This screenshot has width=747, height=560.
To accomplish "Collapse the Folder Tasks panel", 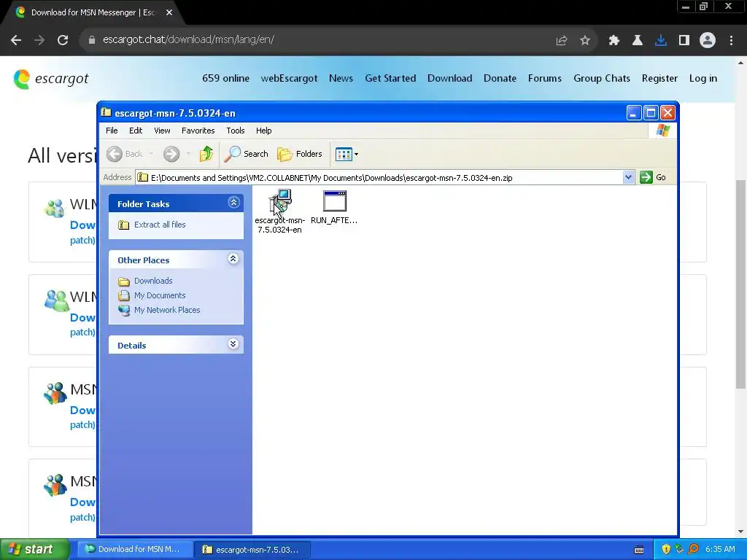I will point(233,203).
